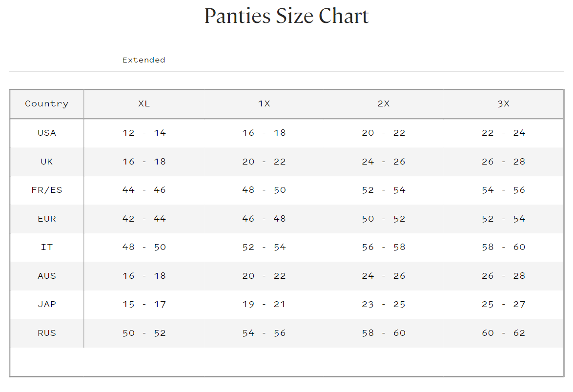Screen dimensions: 573x392
Task: Select the AUS row label
Action: pyautogui.click(x=47, y=276)
